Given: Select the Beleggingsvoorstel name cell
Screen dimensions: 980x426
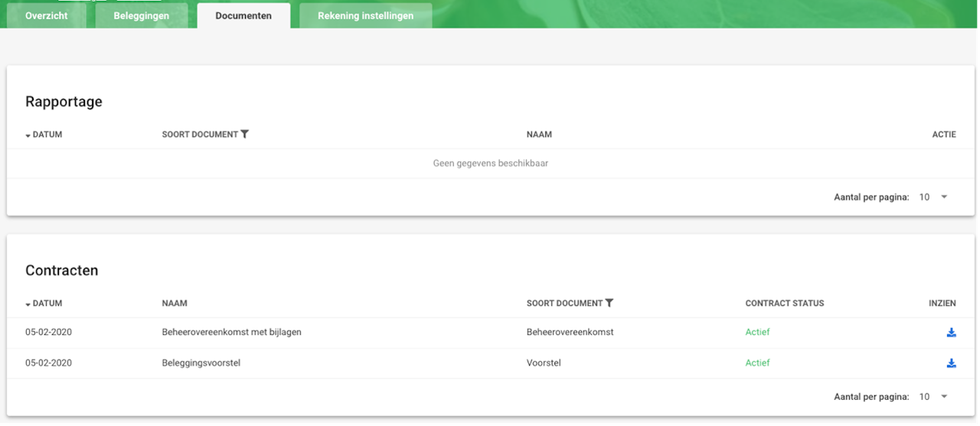Looking at the screenshot, I should pyautogui.click(x=201, y=363).
